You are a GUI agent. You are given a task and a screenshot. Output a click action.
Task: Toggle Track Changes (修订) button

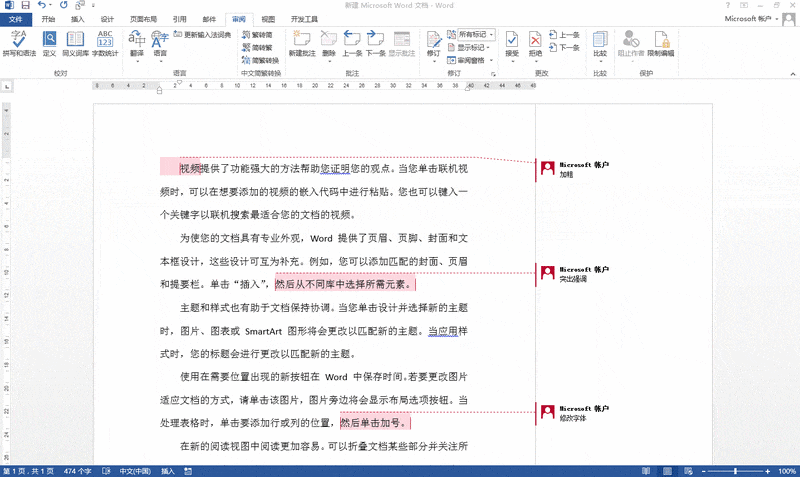point(433,43)
